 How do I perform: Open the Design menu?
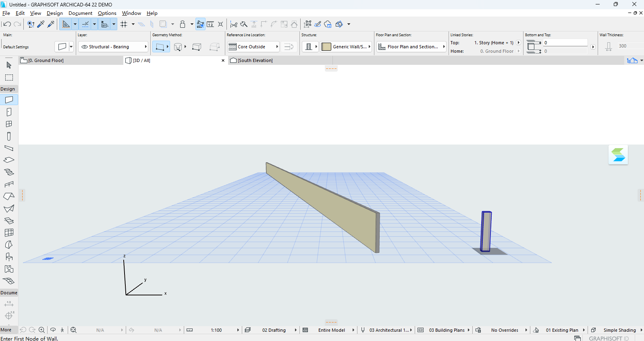pos(55,13)
